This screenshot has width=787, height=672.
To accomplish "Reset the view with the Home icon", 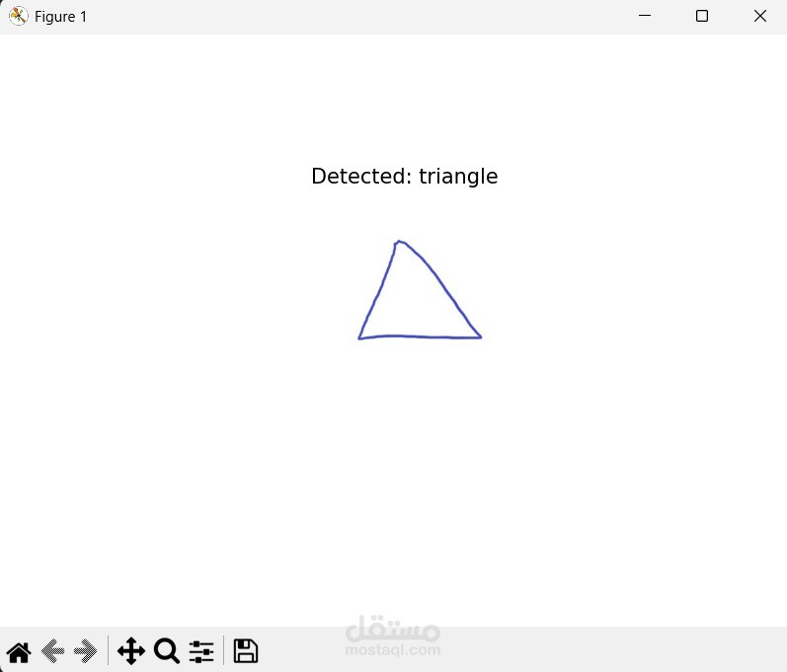I will click(x=19, y=652).
